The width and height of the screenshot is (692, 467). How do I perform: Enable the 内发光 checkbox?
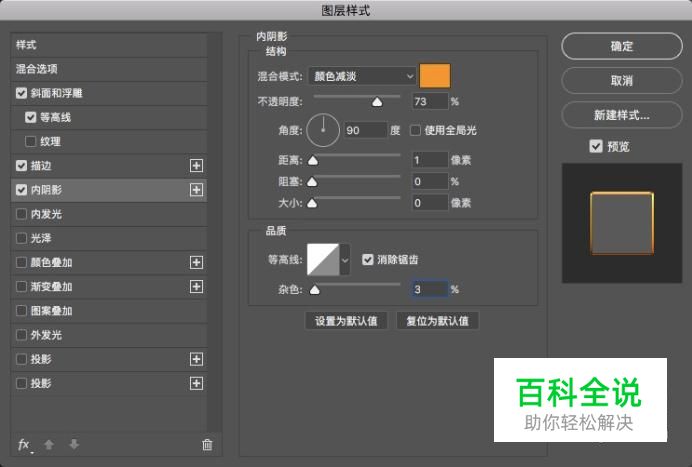[x=21, y=214]
